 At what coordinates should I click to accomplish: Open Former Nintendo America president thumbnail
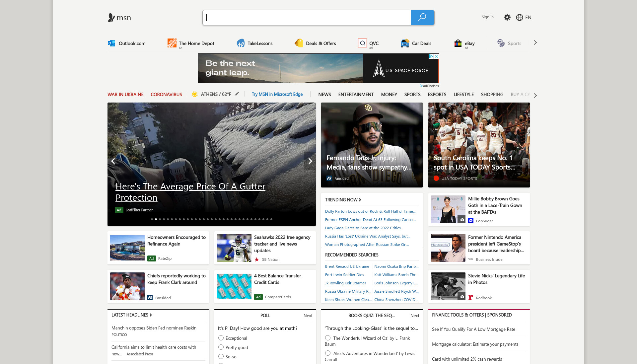click(448, 248)
